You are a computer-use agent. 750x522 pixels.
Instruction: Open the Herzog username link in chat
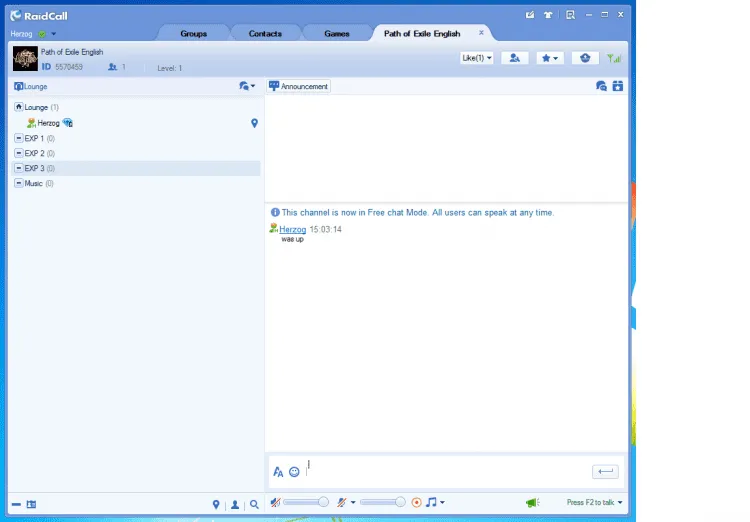(292, 229)
